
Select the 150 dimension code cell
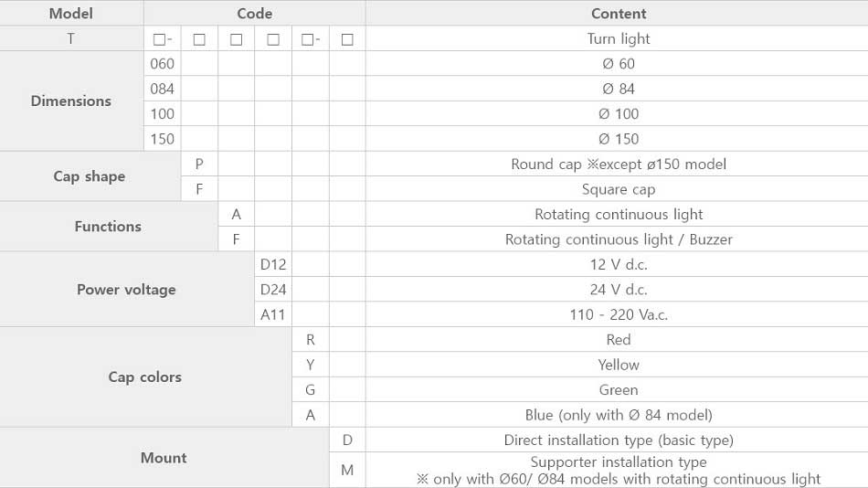point(163,139)
